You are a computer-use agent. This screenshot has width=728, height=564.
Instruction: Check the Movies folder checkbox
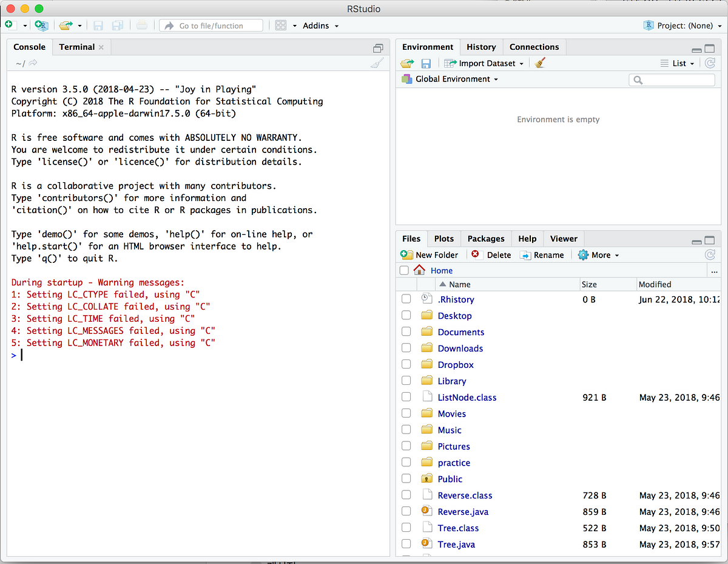(406, 413)
